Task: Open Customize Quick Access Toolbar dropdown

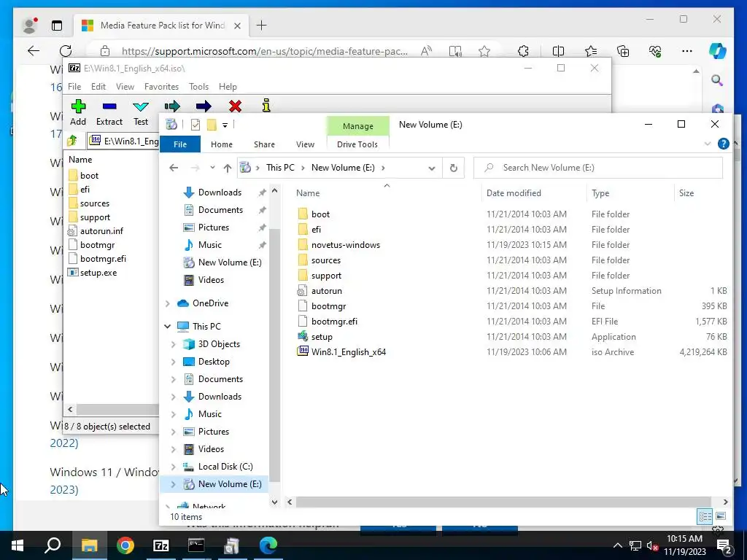Action: coord(225,125)
